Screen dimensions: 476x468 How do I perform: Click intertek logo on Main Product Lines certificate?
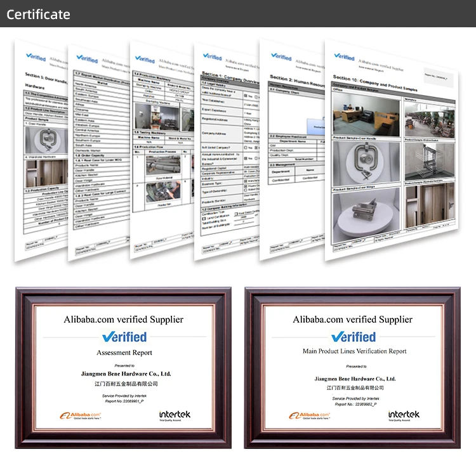[404, 415]
